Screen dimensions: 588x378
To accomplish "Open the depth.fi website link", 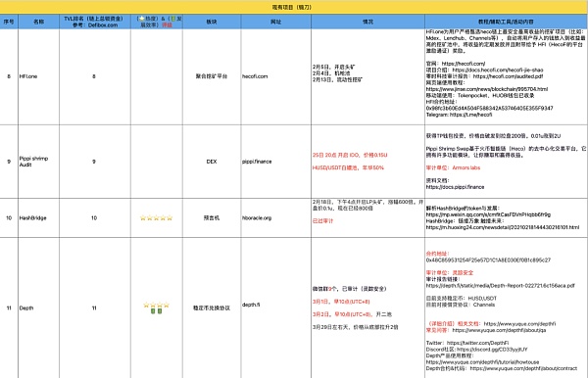I will tap(251, 305).
